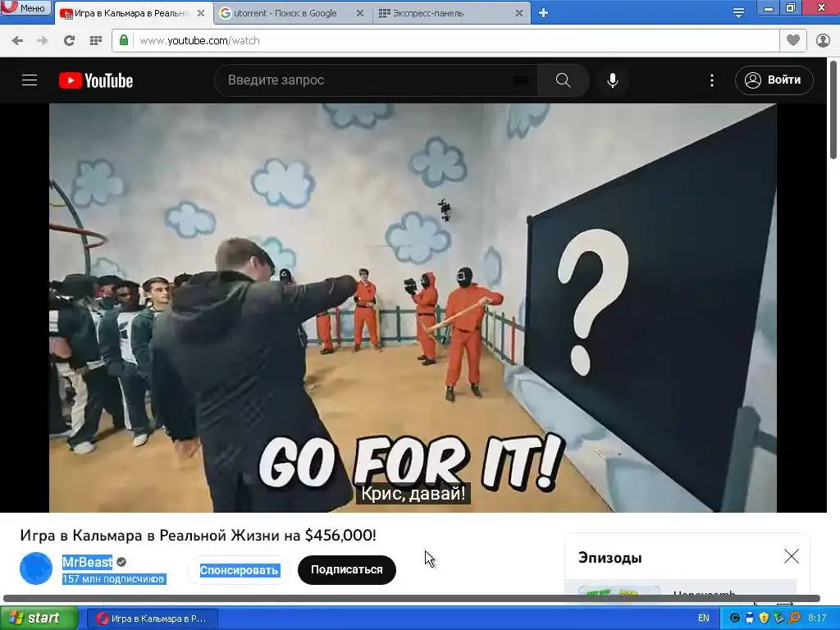Open a new tab with plus icon
Screen dimensions: 840x630
(543, 13)
